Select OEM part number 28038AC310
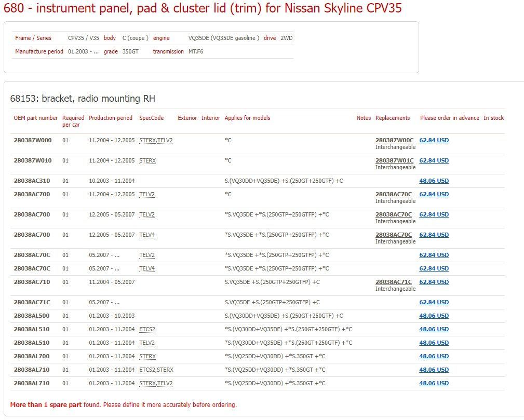The width and height of the screenshot is (524, 420). point(32,181)
